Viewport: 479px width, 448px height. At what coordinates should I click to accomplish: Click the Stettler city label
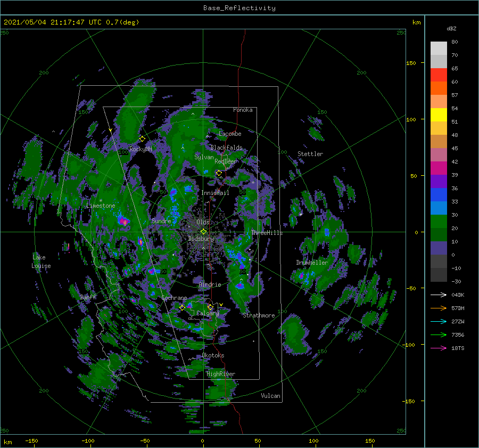tap(310, 154)
